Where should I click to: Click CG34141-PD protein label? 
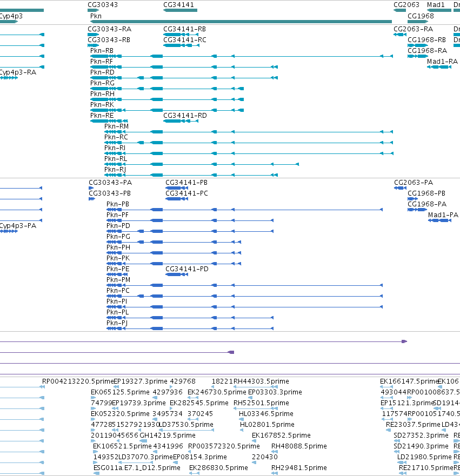pyautogui.click(x=187, y=269)
